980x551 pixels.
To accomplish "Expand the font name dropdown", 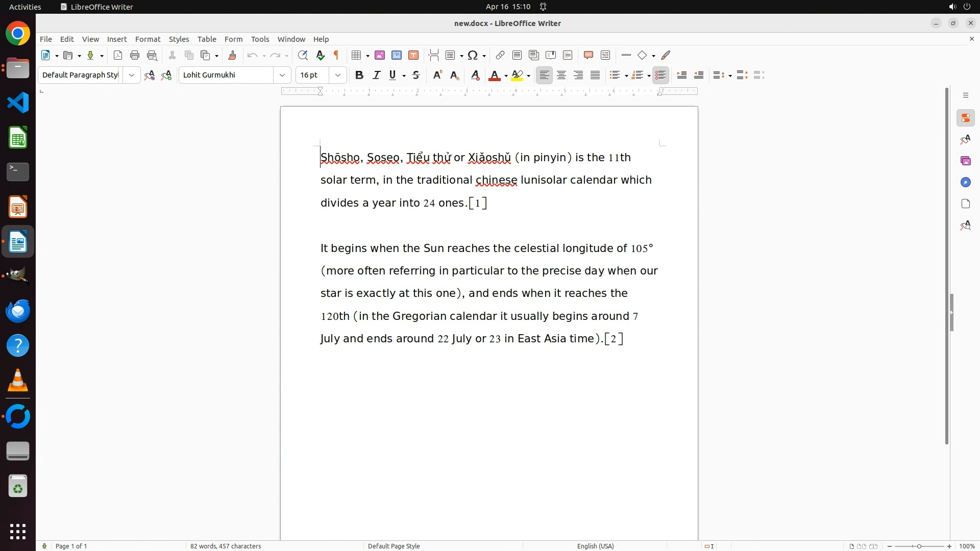I will (x=282, y=75).
